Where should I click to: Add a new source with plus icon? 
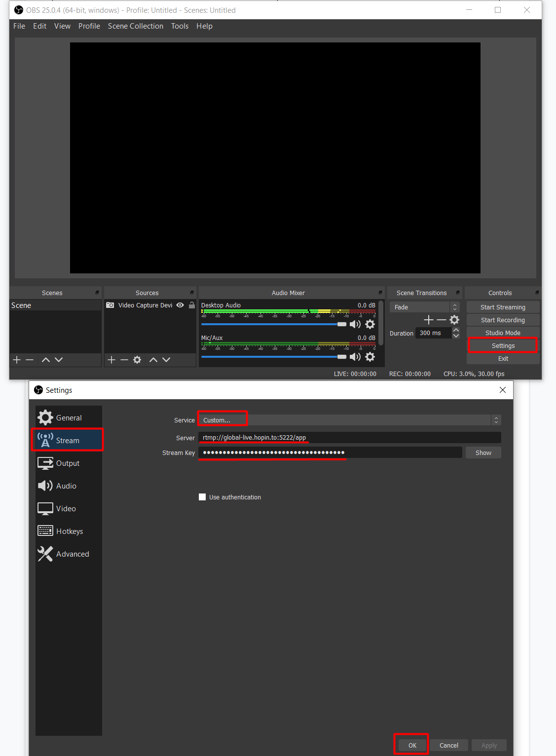click(x=111, y=360)
